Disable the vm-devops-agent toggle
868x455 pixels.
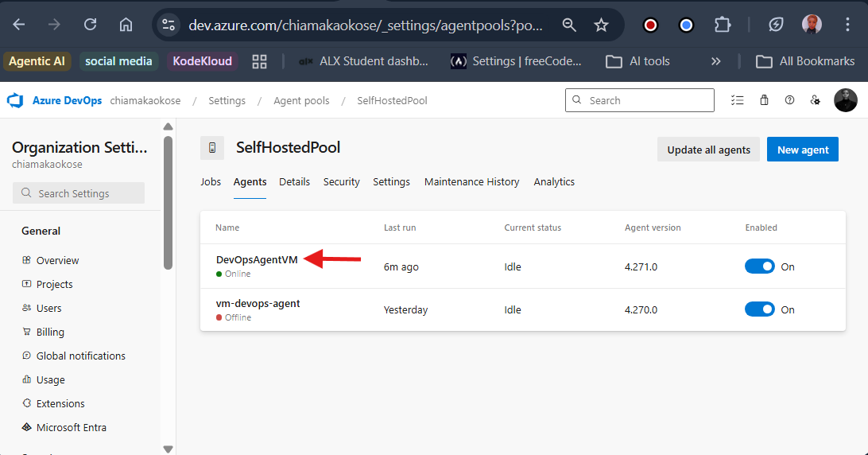760,309
